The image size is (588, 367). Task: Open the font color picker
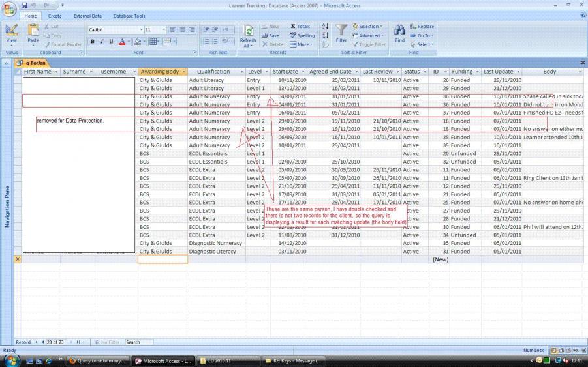pos(126,42)
